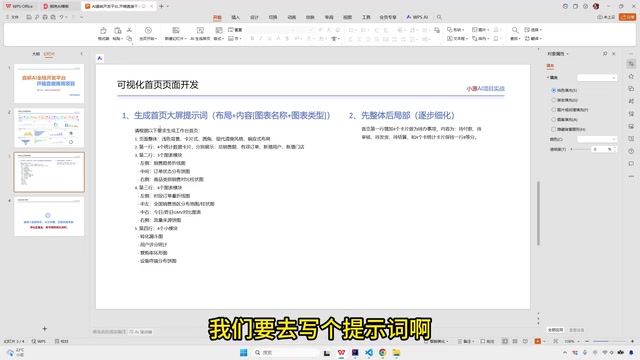Click the vertical scrollbar beside the slide
Screen dimensions: 640x360
538,213
